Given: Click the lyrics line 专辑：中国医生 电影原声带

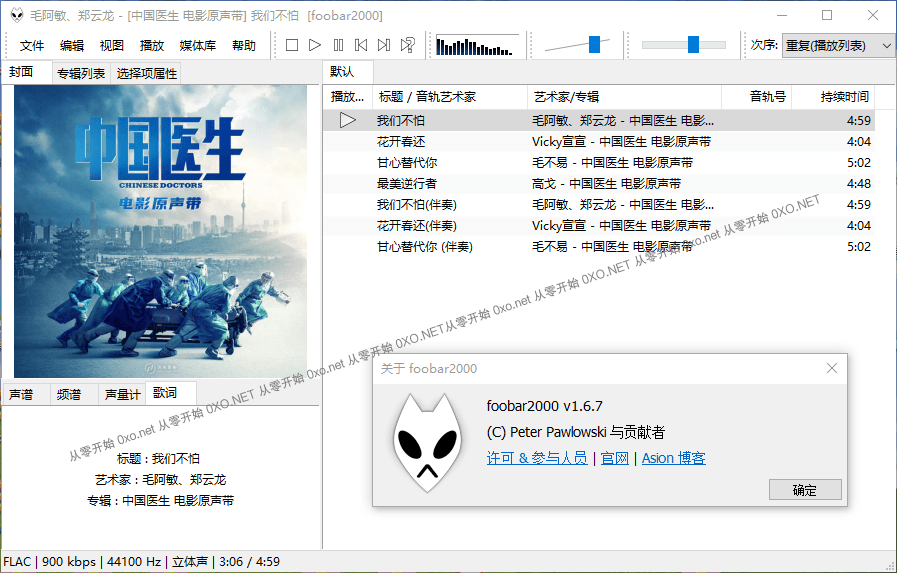Looking at the screenshot, I should [160, 500].
